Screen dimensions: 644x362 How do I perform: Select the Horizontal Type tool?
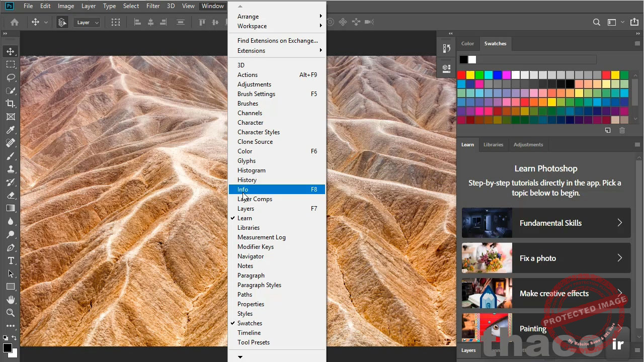click(x=11, y=260)
